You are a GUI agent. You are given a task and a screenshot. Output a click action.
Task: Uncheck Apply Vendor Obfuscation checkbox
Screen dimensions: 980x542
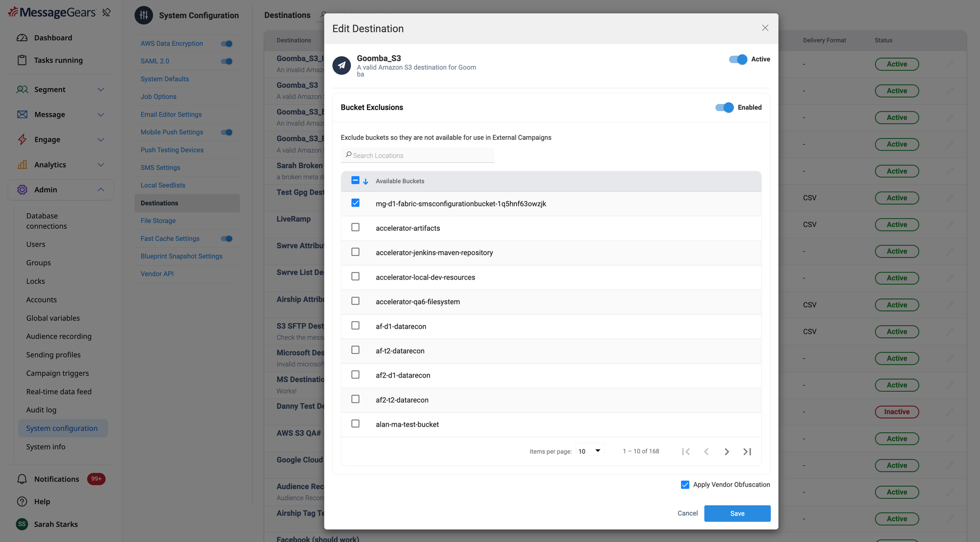(x=685, y=485)
